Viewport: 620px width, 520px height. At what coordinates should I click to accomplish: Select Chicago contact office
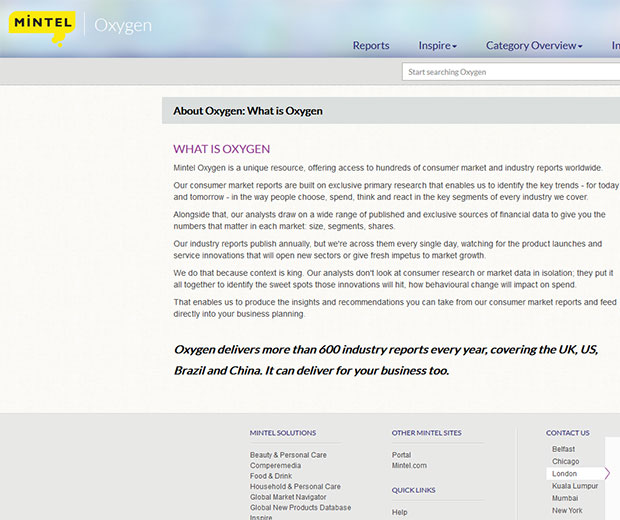[x=565, y=461]
